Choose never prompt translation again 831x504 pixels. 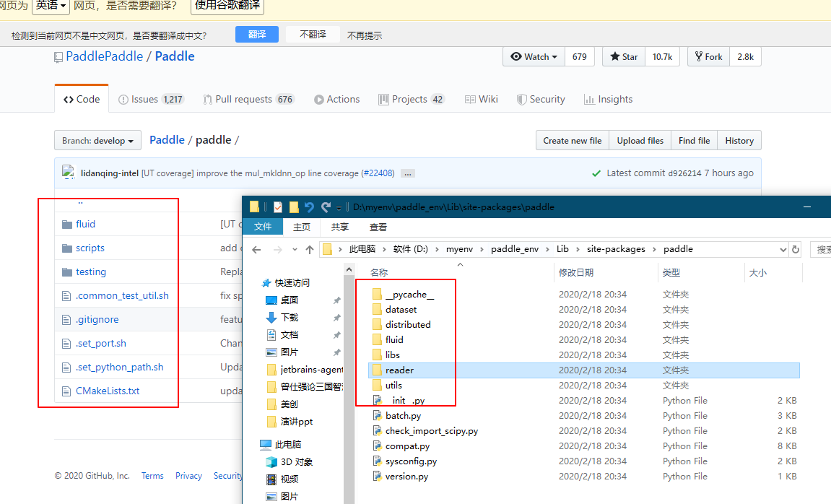tap(364, 35)
